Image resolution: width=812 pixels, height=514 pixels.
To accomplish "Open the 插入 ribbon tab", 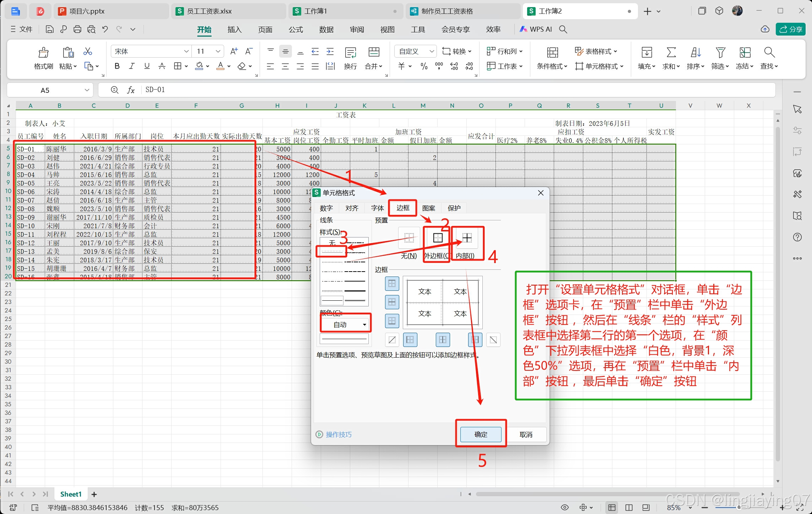I will [234, 30].
